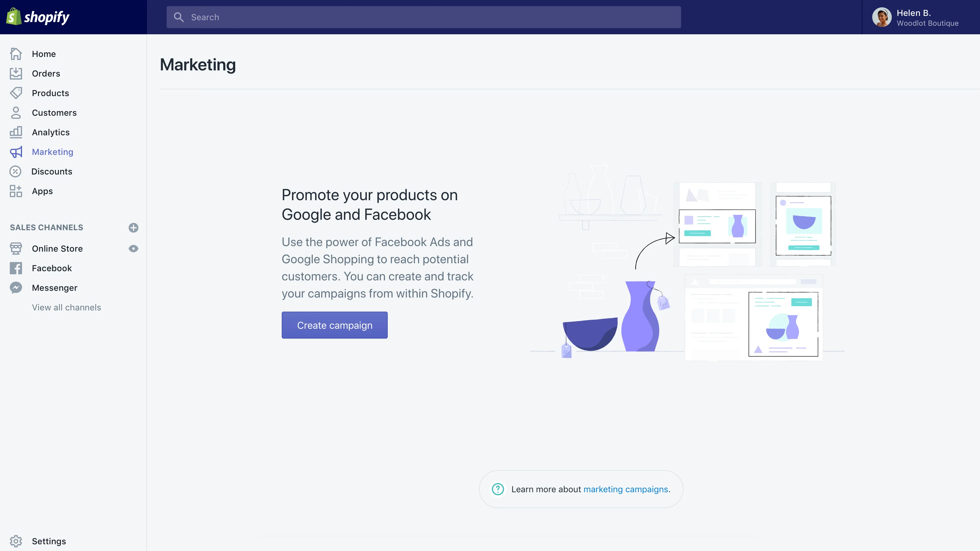Click the Online Store visibility toggle
Viewport: 980px width, 551px height.
(133, 249)
